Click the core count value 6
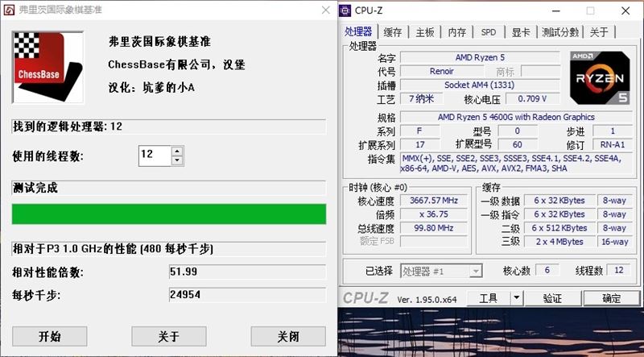Image resolution: width=644 pixels, height=357 pixels. 547,270
